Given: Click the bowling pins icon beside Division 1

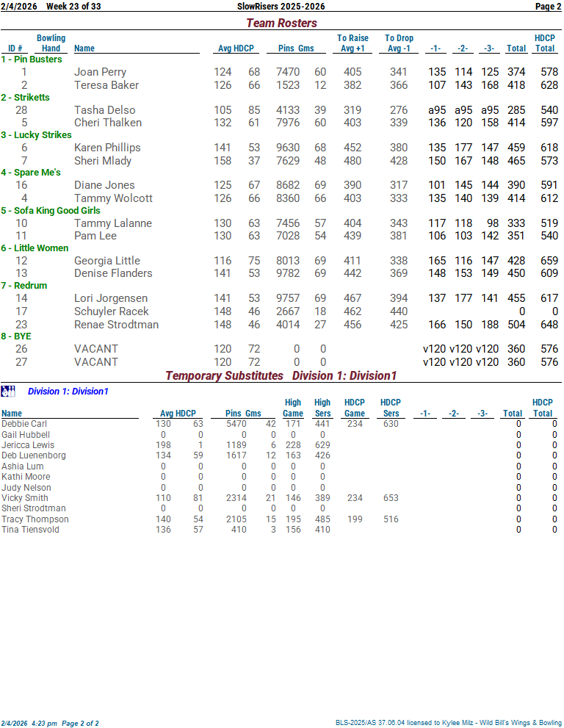Looking at the screenshot, I should (8, 392).
